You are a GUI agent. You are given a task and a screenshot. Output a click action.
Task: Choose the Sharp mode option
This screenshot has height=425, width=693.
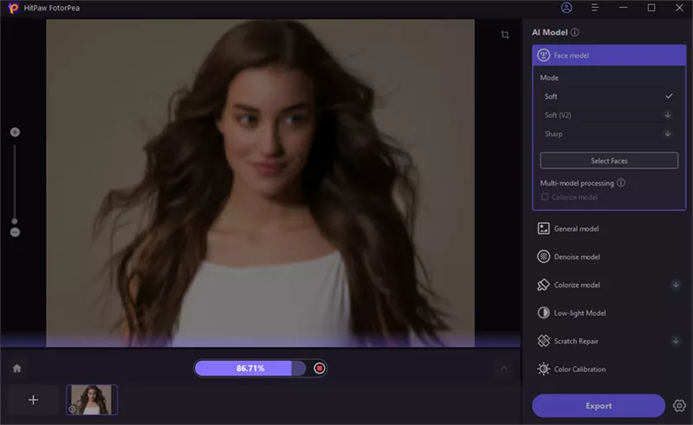609,133
